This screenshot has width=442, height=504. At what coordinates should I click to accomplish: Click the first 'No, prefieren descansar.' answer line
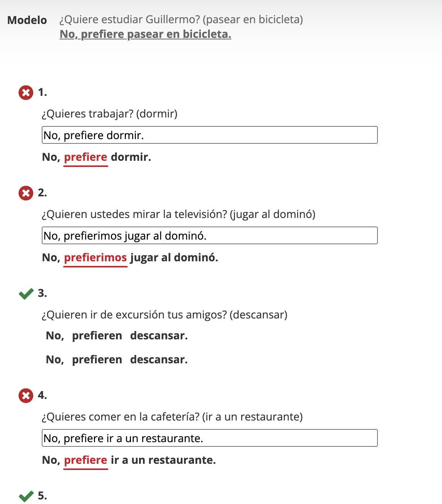click(116, 336)
